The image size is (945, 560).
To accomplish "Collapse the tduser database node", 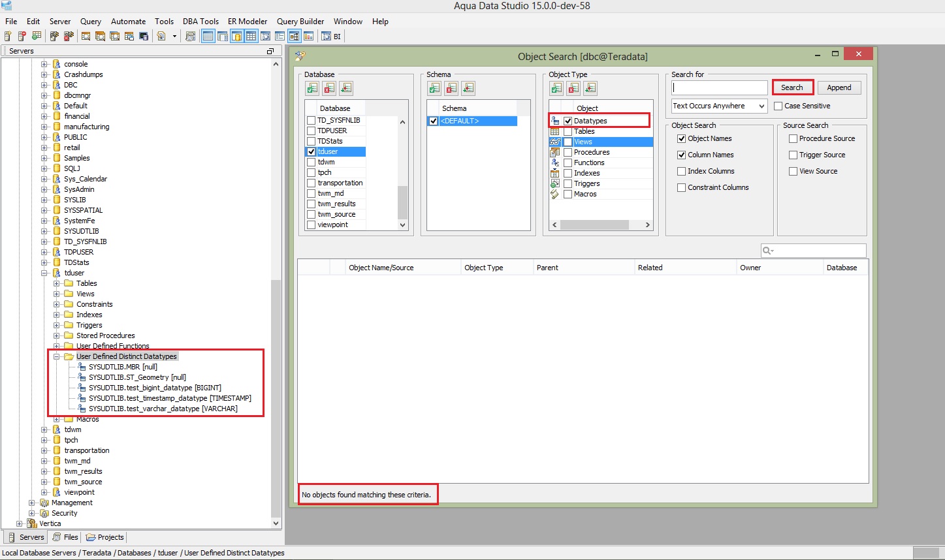I will [44, 273].
